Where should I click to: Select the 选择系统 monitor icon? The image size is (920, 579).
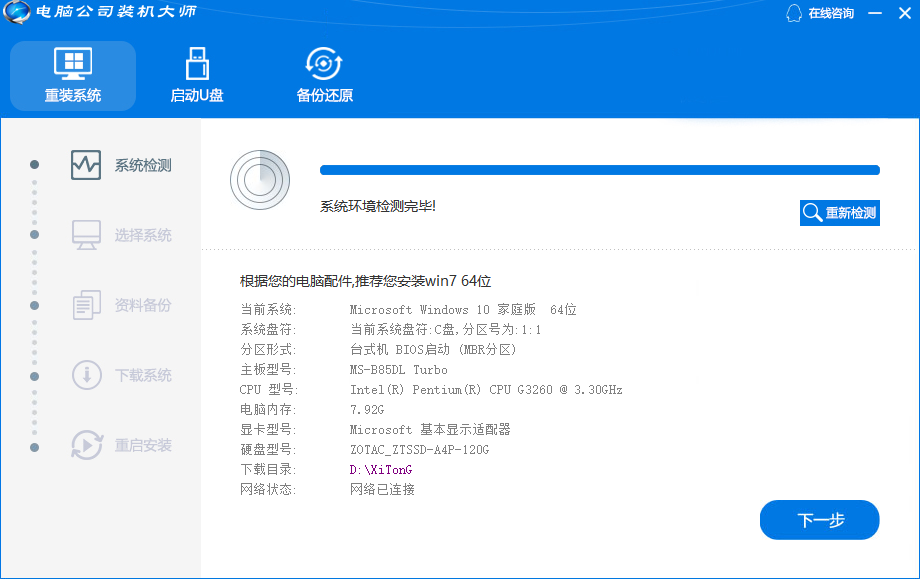(86, 235)
